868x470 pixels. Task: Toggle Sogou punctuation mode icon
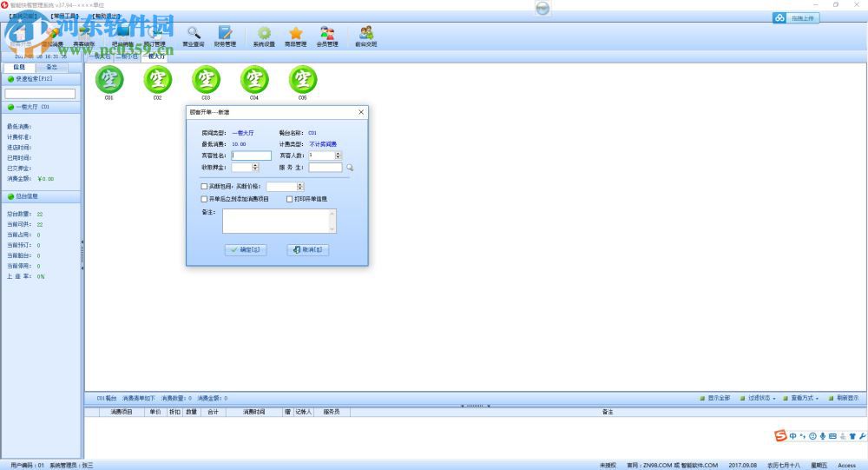coord(803,436)
